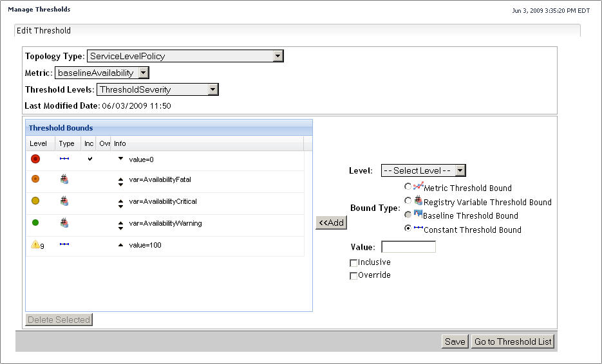Enable the Override checkbox
This screenshot has width=602, height=364.
coord(353,276)
